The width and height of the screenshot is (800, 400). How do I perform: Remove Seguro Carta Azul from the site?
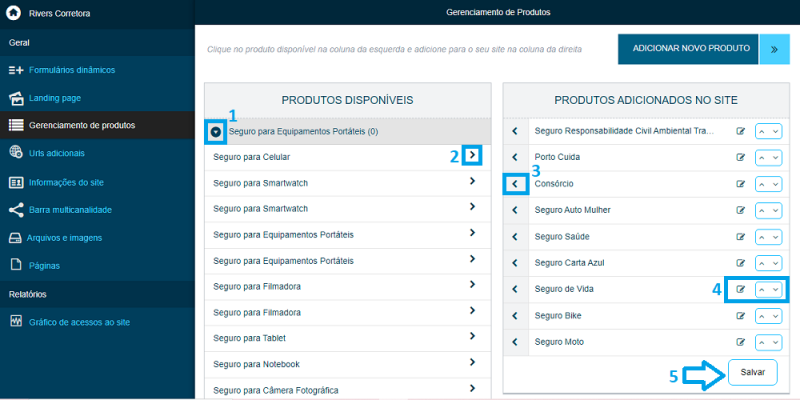(x=515, y=263)
